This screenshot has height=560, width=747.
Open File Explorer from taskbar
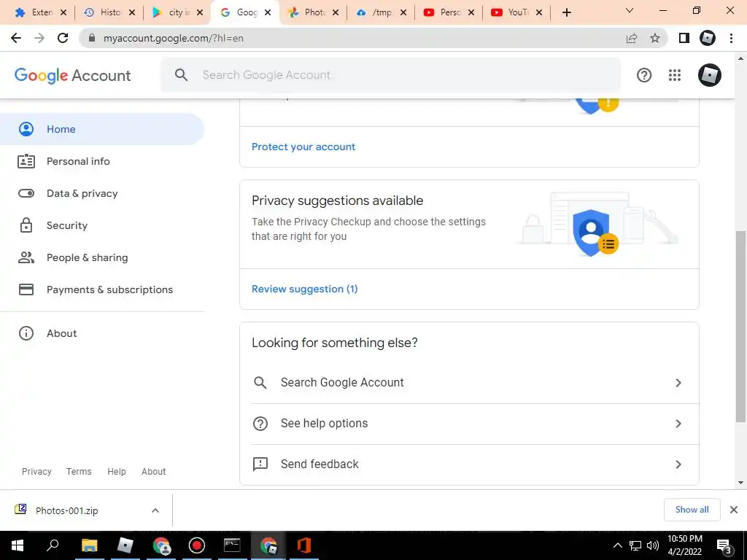pyautogui.click(x=89, y=545)
